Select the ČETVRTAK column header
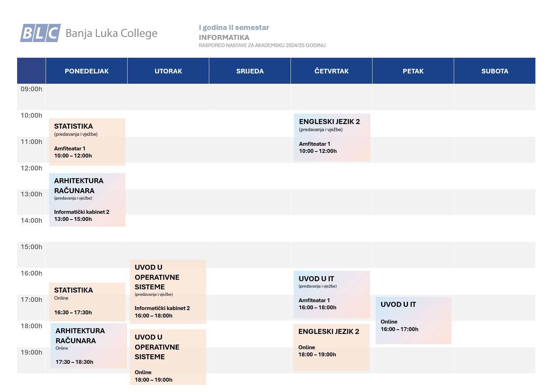This screenshot has width=555, height=392. (332, 71)
